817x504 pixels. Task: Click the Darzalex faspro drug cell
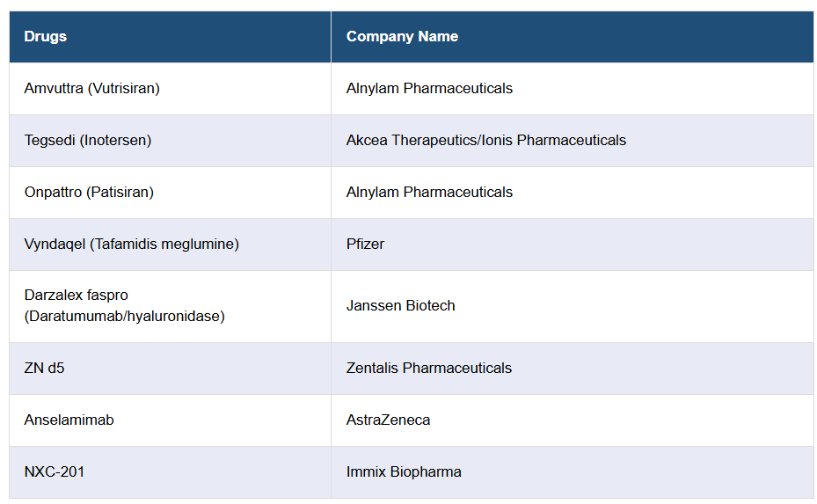77,296
